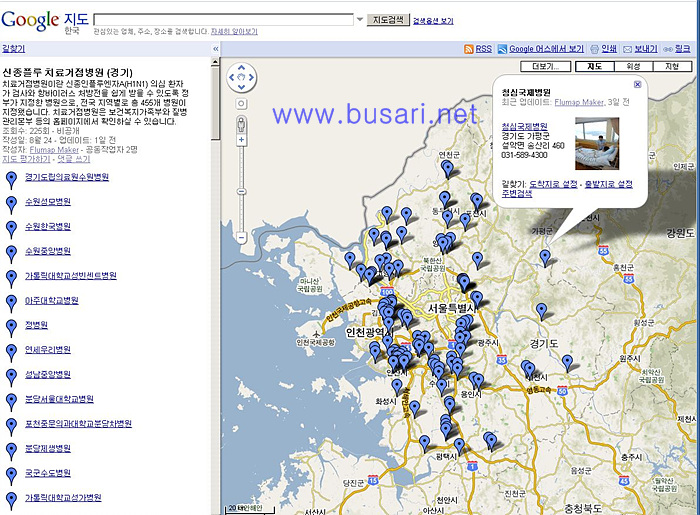This screenshot has width=700, height=515.
Task: Click the left panel scrollbar thumb
Action: click(215, 103)
